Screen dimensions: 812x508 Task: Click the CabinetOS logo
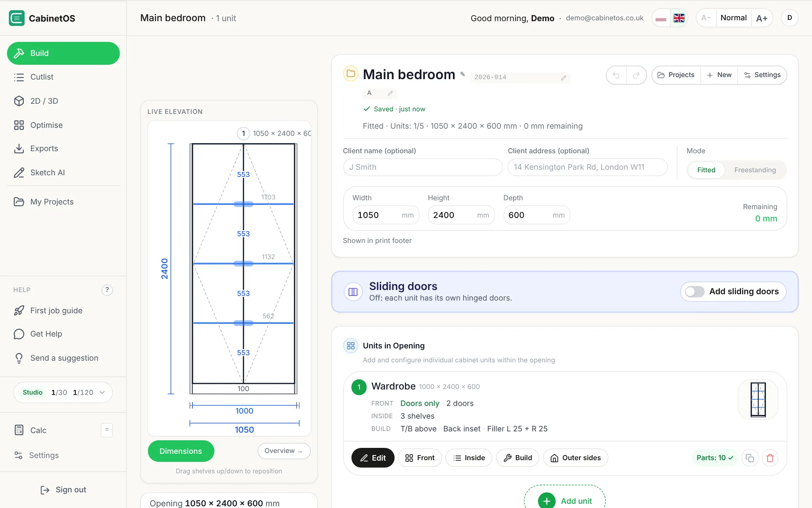17,18
